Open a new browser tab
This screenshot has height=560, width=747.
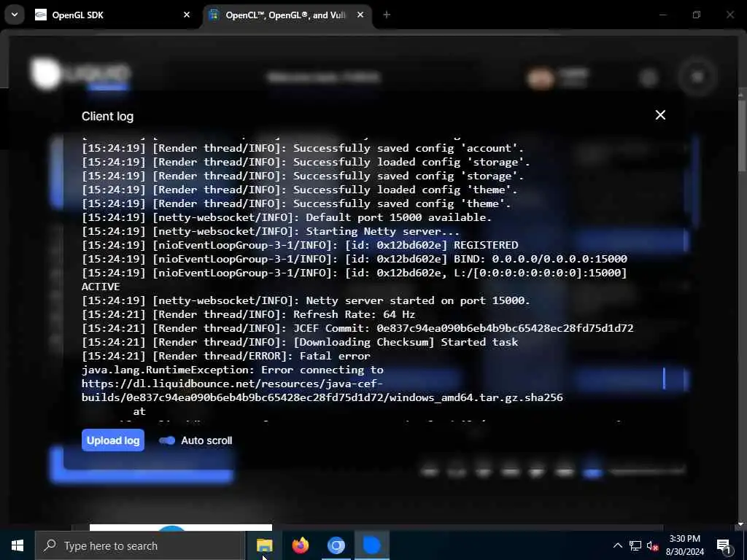(387, 15)
